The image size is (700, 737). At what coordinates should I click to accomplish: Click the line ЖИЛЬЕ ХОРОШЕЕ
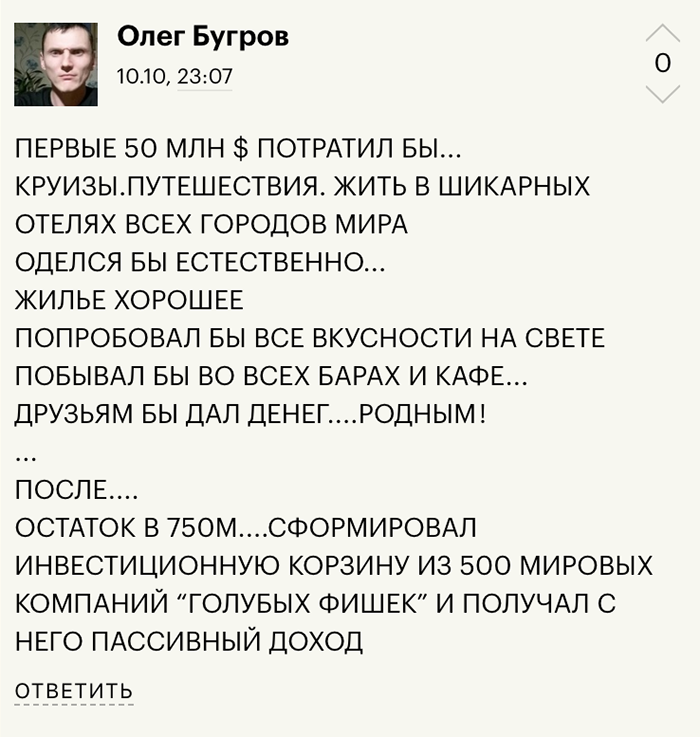129,300
